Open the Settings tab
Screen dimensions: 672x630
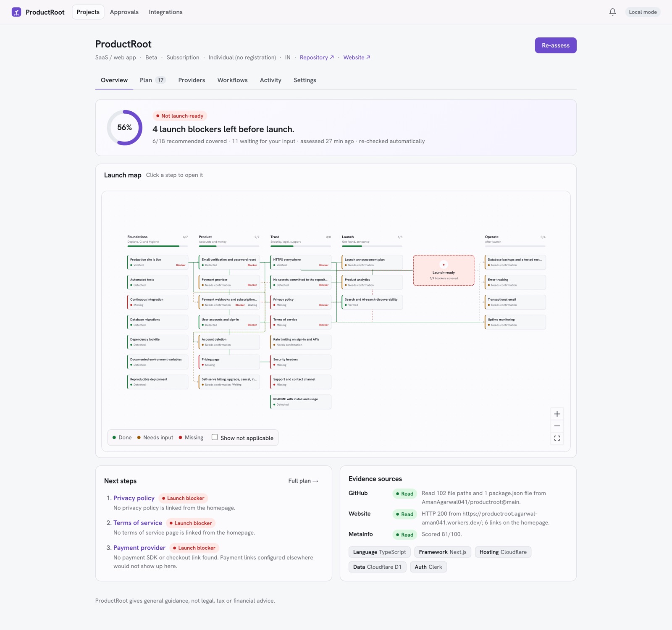pyautogui.click(x=305, y=80)
